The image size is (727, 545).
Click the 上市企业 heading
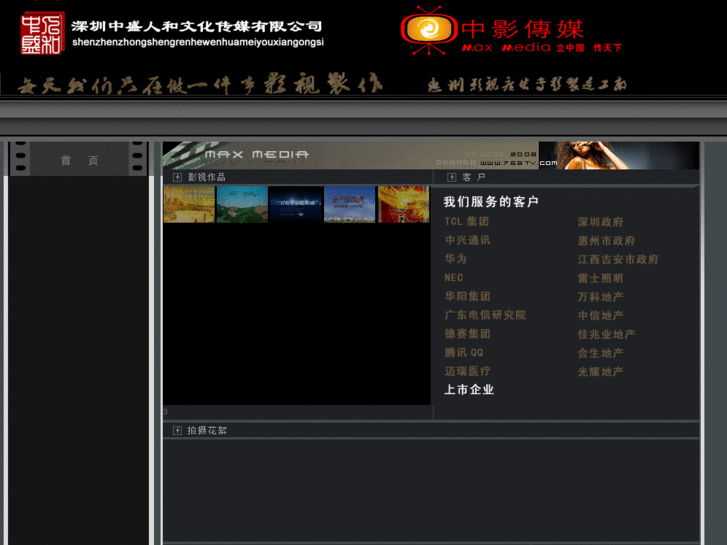[469, 390]
